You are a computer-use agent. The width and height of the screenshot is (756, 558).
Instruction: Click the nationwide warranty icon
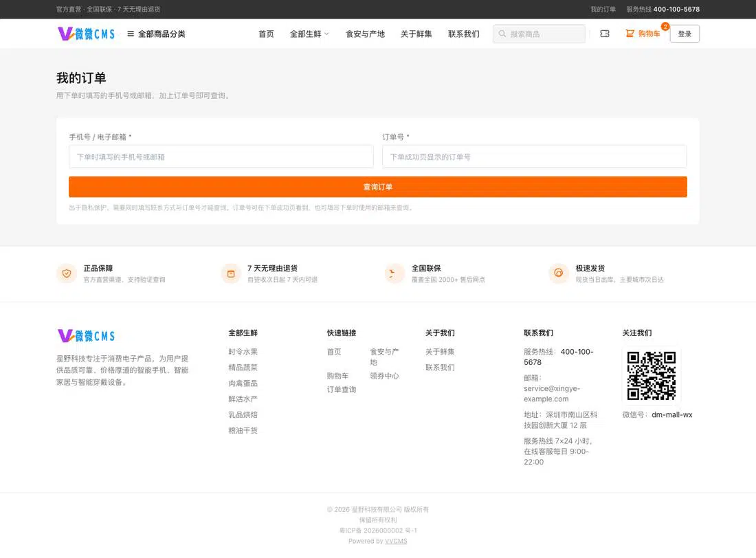[x=394, y=274]
